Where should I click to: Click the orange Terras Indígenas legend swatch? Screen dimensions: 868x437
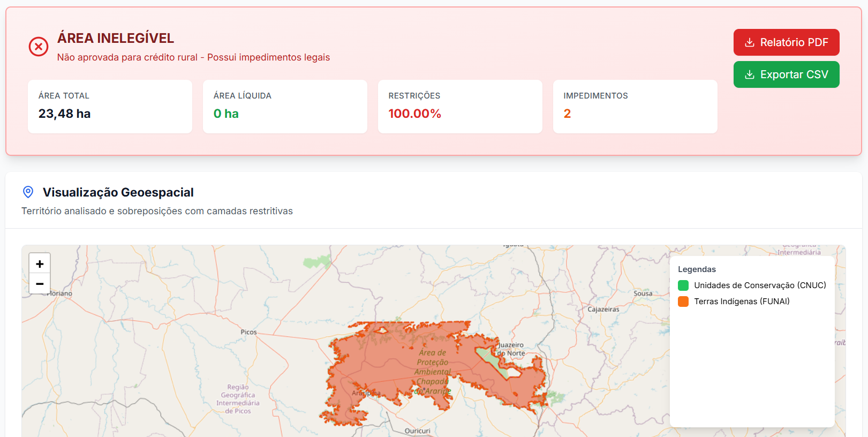point(683,302)
